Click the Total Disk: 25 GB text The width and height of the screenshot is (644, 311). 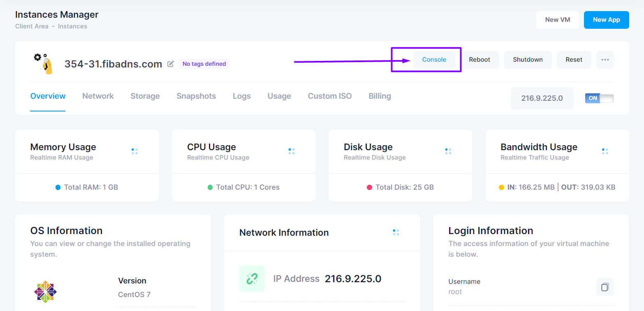[x=405, y=187]
